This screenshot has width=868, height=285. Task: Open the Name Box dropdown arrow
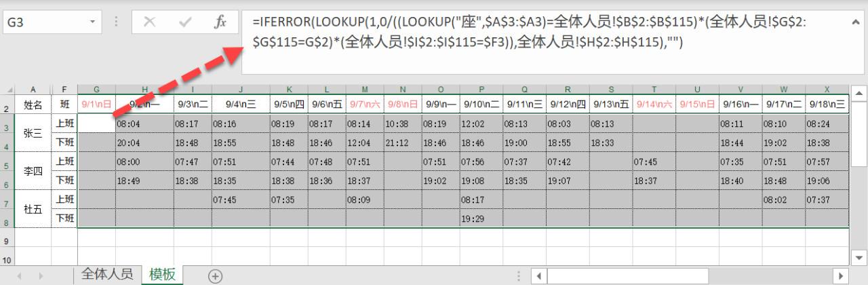coord(92,22)
